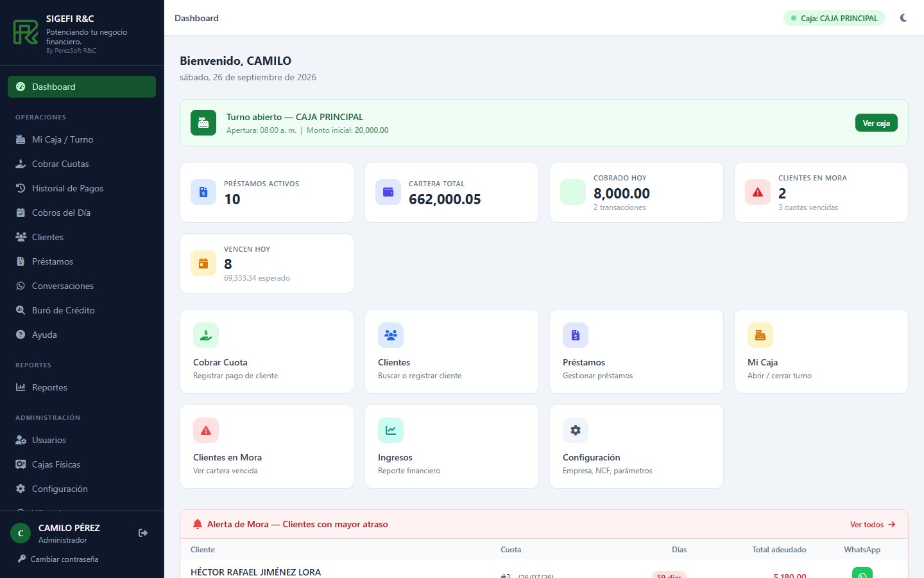Click the WhatsApp icon for HÉCTOR RAFAEL JIMÉNEZ

click(862, 573)
